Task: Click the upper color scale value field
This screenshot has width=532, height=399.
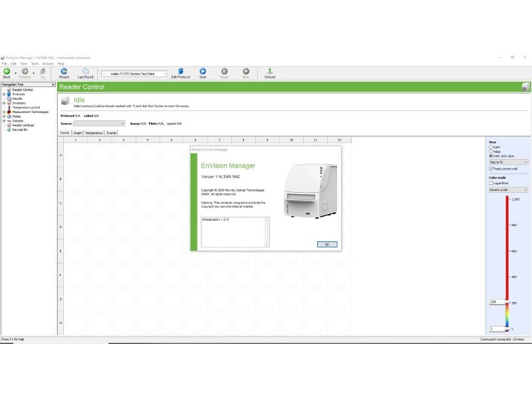Action: tap(497, 302)
